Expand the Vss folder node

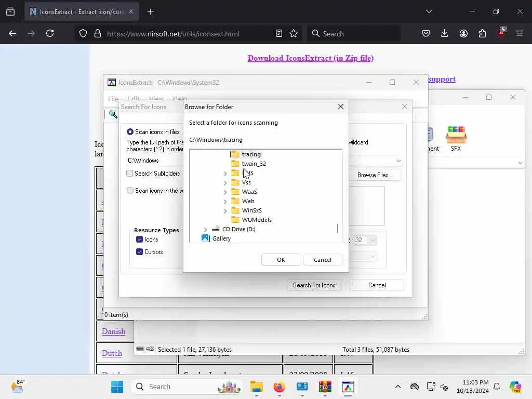pyautogui.click(x=225, y=183)
